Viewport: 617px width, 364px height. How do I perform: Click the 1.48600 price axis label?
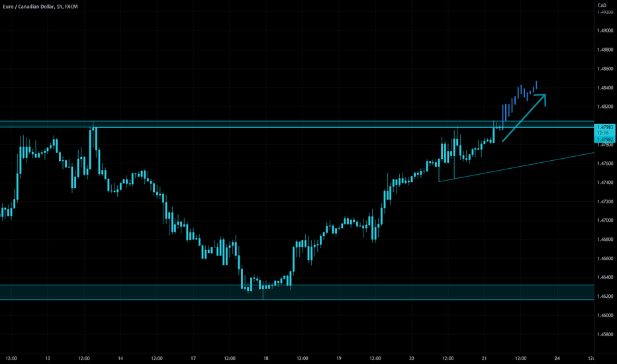[605, 68]
